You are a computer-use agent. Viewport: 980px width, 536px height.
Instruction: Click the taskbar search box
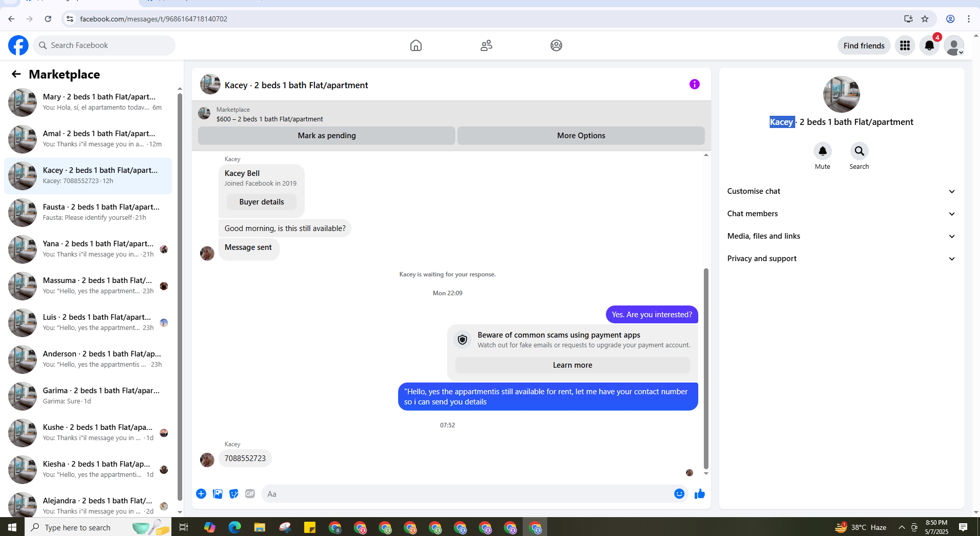[98, 527]
